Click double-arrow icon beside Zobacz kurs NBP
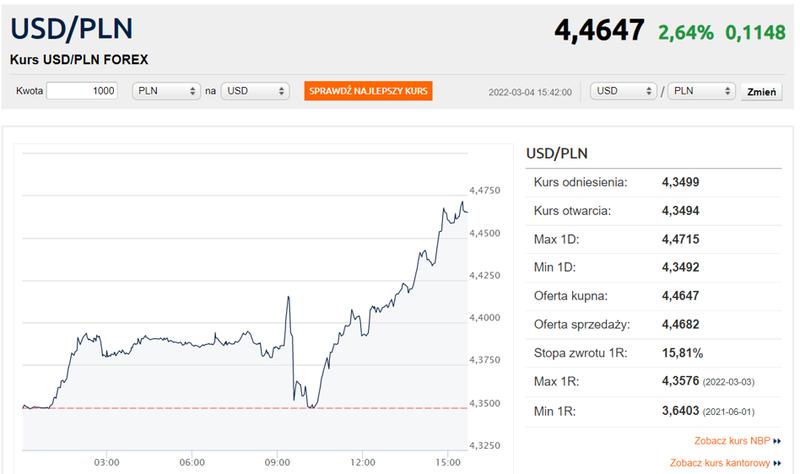800x474 pixels. tap(776, 440)
